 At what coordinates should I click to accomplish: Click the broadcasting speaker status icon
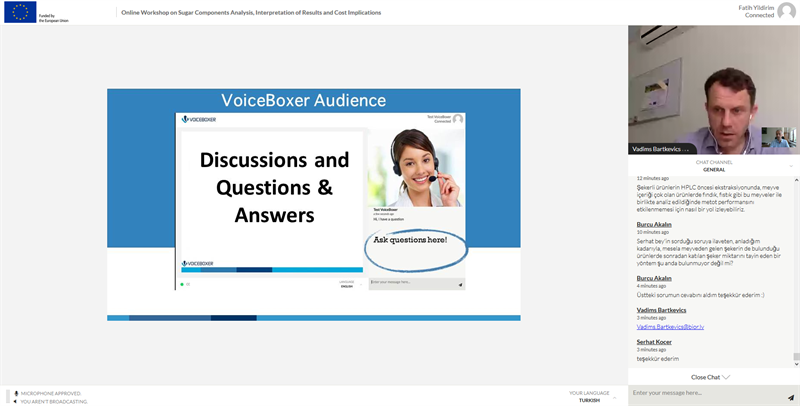(x=14, y=401)
